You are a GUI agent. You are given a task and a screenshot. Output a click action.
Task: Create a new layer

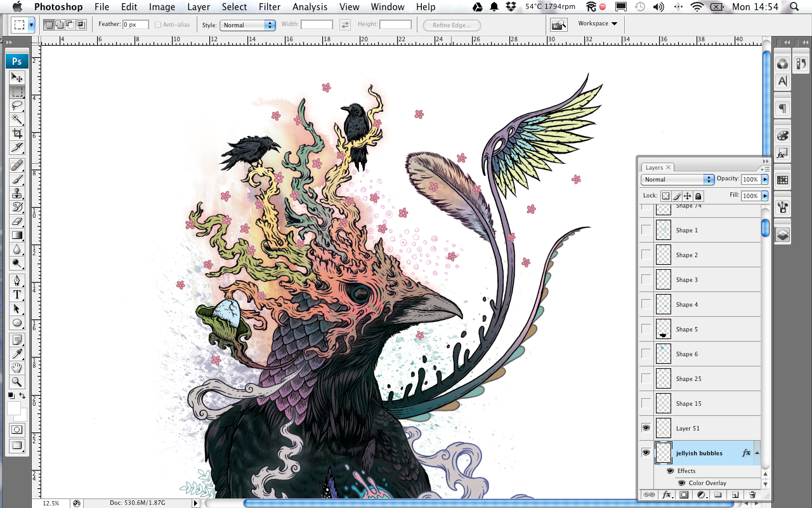pos(735,495)
